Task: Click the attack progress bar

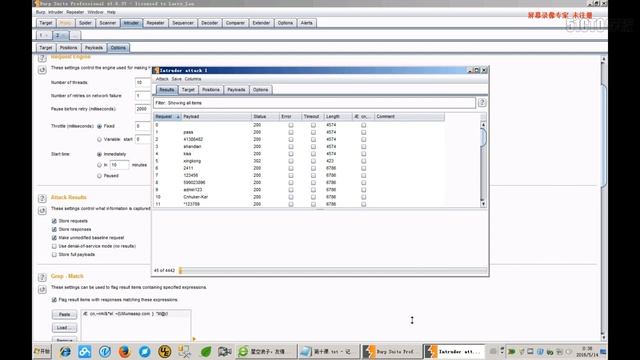Action: 333,270
